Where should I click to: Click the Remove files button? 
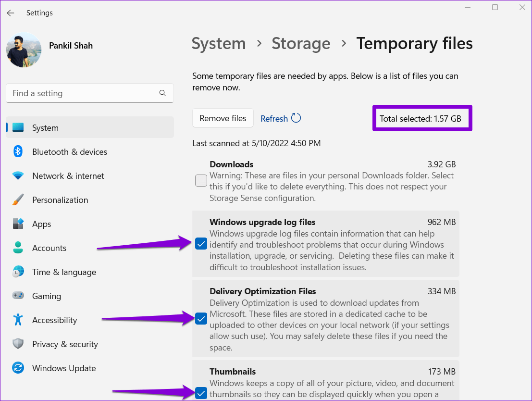(223, 118)
